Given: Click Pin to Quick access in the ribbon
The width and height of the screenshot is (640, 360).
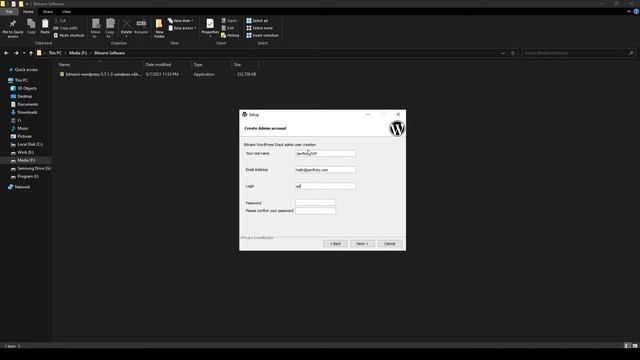Looking at the screenshot, I should coord(13,29).
